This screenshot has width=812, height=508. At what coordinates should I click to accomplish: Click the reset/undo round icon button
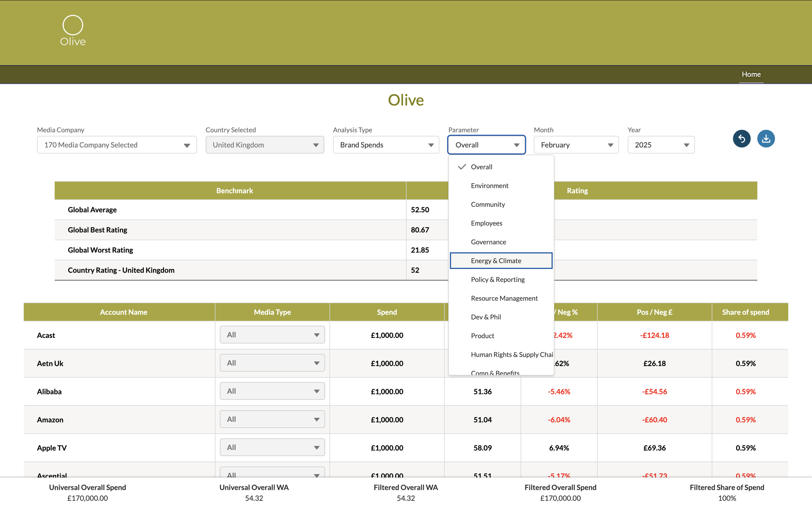click(x=742, y=138)
